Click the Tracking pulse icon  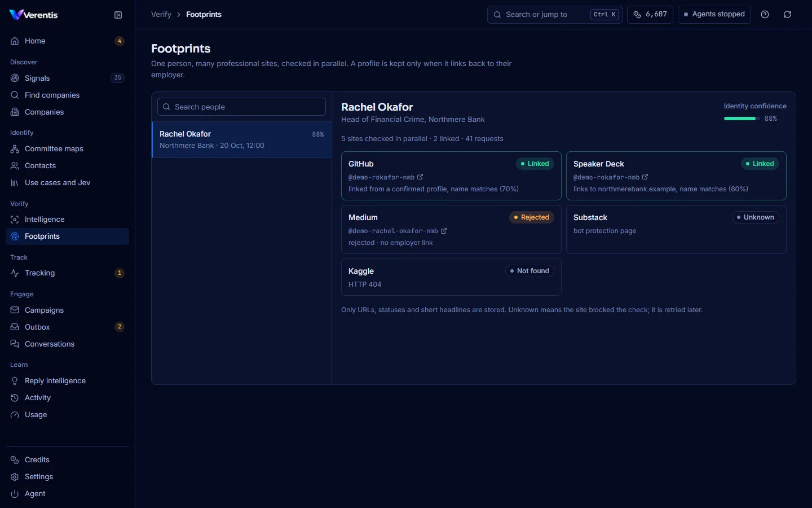click(x=15, y=273)
